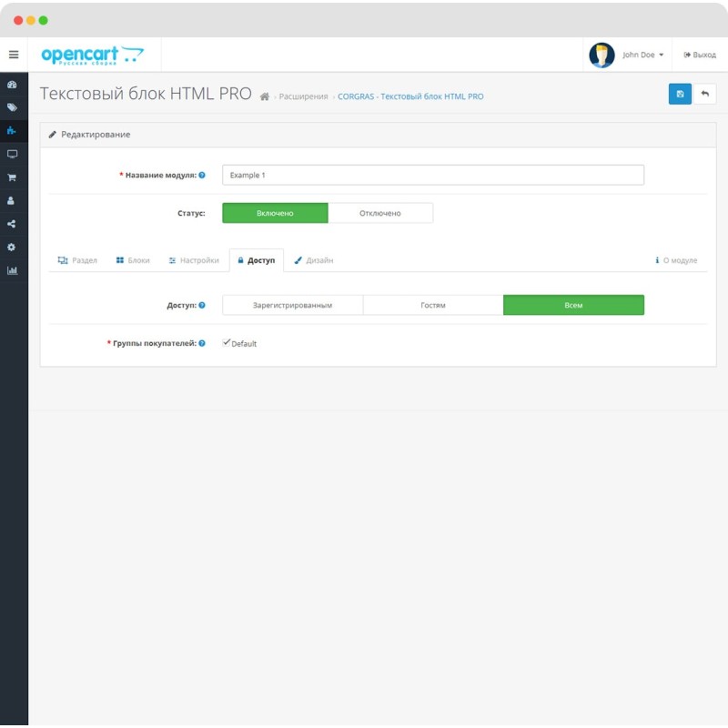Screen dimensions: 728x728
Task: Select Всем access level button
Action: [573, 304]
